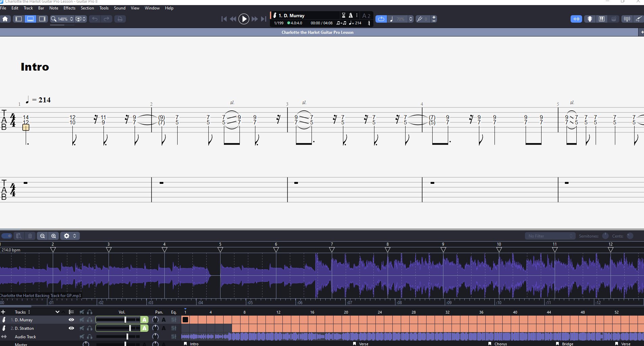Click D. Murray pan knob

coord(155,320)
